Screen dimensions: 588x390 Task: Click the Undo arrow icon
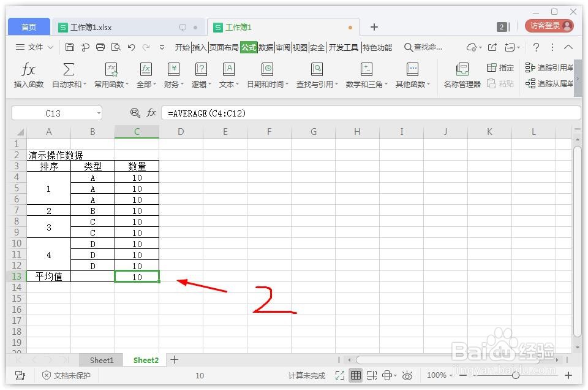[131, 47]
